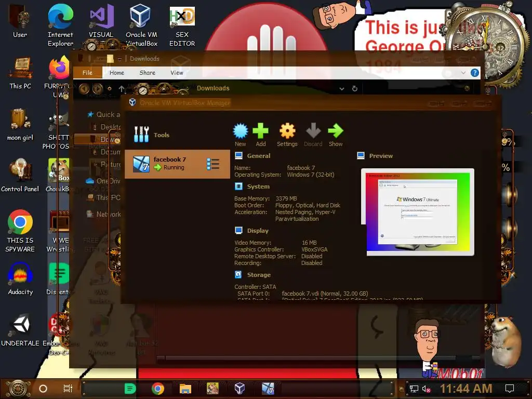
Task: Click the muted volume icon in system tray
Action: point(426,389)
